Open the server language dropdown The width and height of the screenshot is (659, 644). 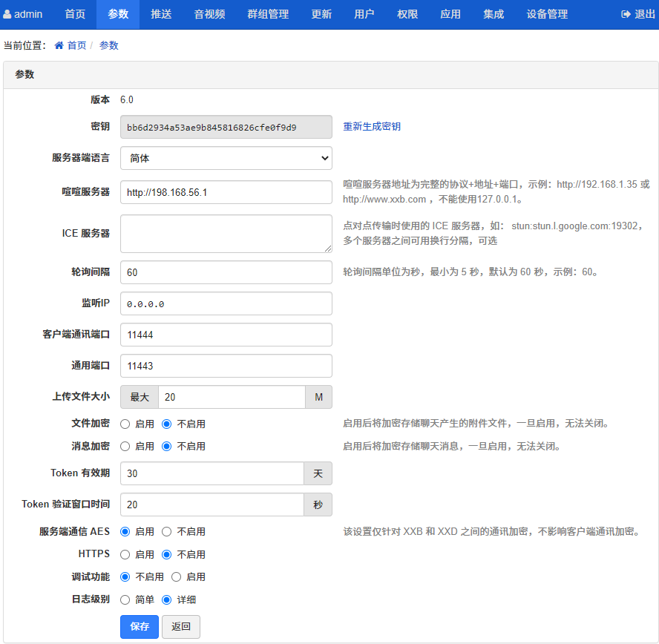point(226,158)
